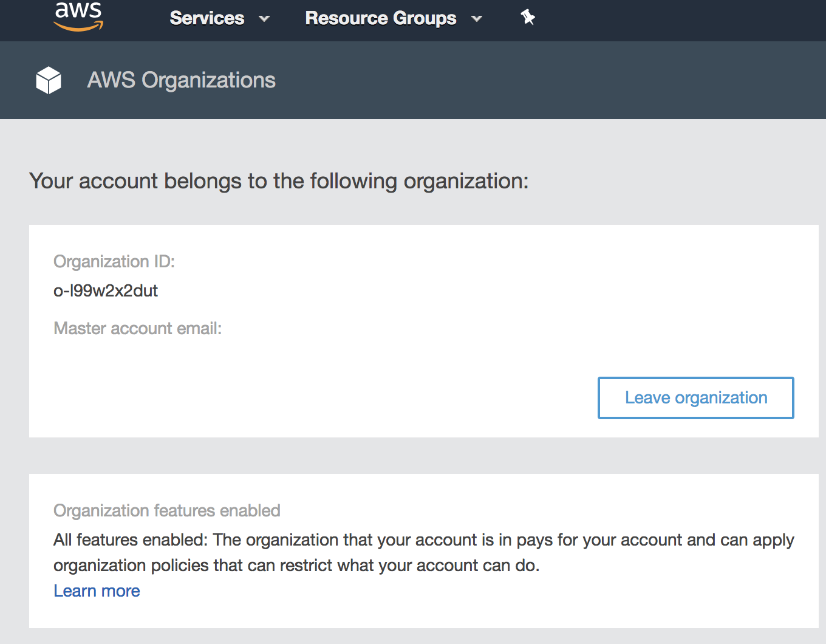Click the Organization ID label
Viewport: 826px width, 644px height.
click(x=114, y=261)
